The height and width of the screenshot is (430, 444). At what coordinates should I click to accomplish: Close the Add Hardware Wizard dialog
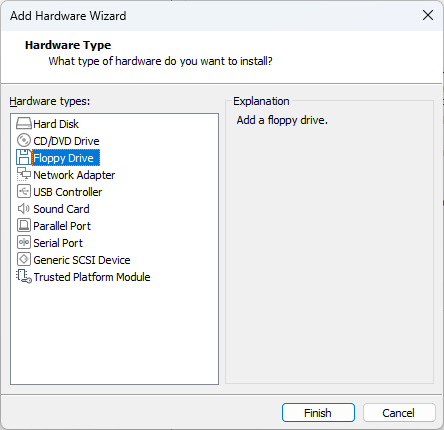click(x=428, y=15)
